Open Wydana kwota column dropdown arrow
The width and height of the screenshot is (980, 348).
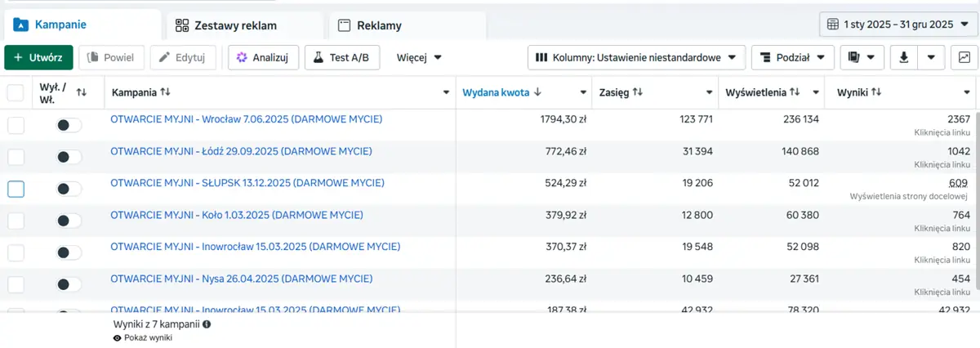tap(583, 92)
